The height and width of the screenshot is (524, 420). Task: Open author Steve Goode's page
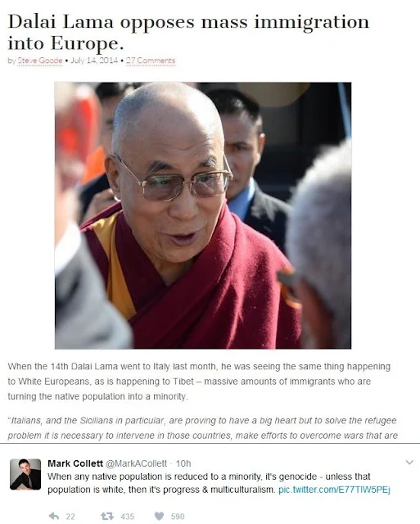point(40,61)
